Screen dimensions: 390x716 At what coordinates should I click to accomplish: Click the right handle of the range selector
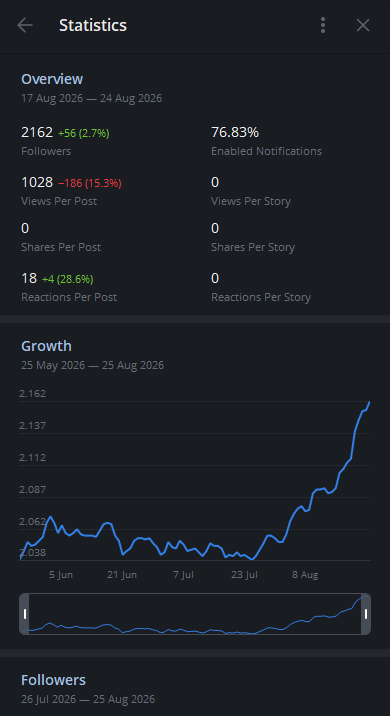[366, 614]
